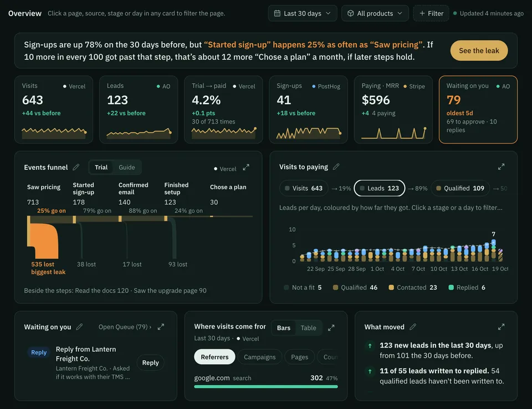532x409 pixels.
Task: Open Queue (79) link chevron
Action: click(x=150, y=327)
